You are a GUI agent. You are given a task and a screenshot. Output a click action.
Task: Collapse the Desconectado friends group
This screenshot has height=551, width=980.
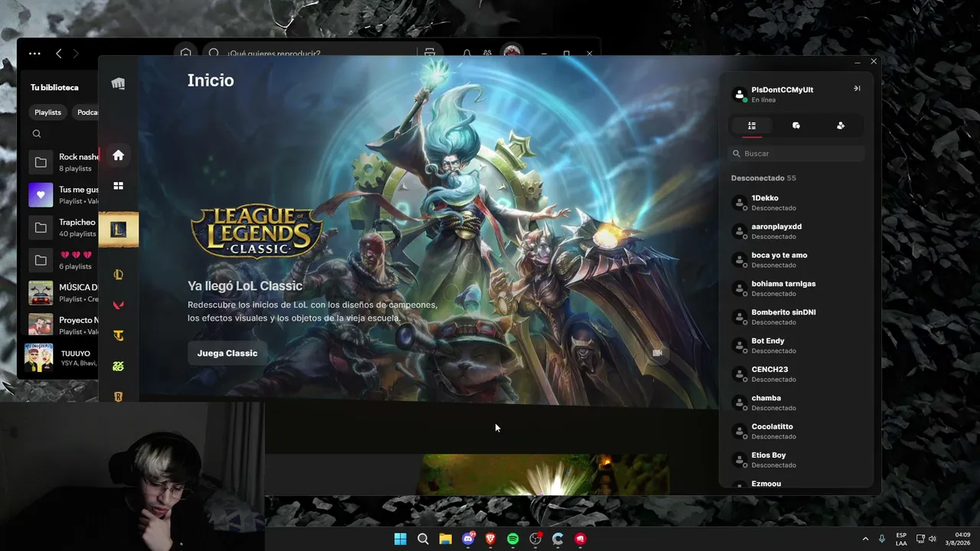point(763,178)
